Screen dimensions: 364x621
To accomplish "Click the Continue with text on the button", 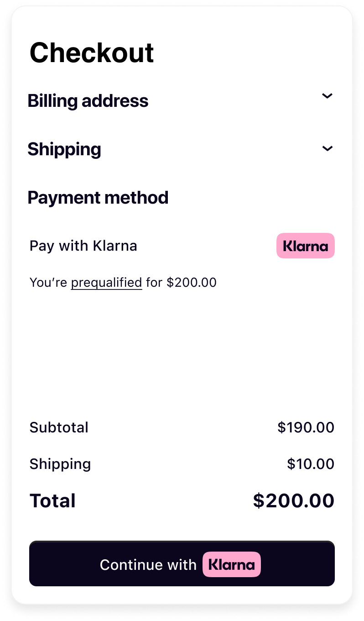I will tap(148, 565).
